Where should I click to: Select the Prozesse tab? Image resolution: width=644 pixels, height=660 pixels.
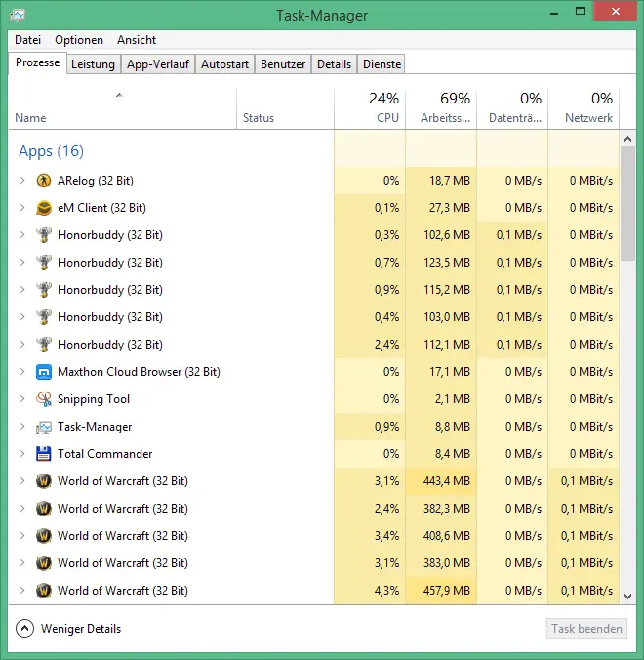tap(37, 62)
